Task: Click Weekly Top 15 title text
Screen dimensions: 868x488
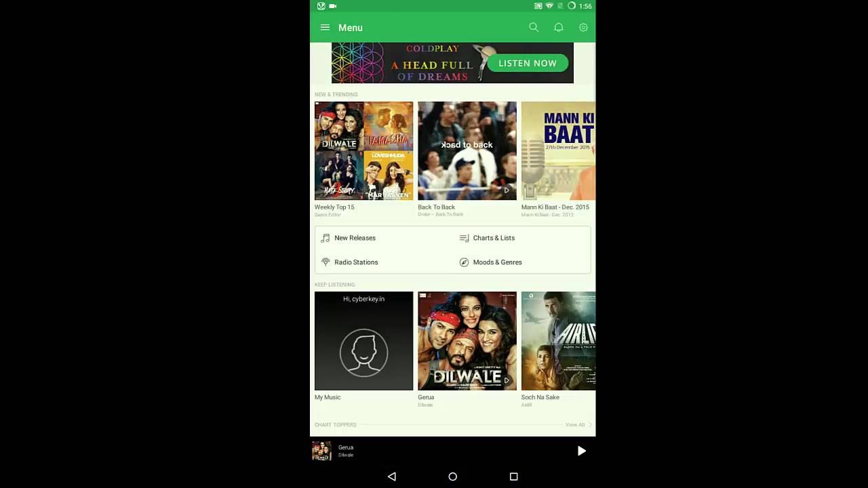Action: 334,207
